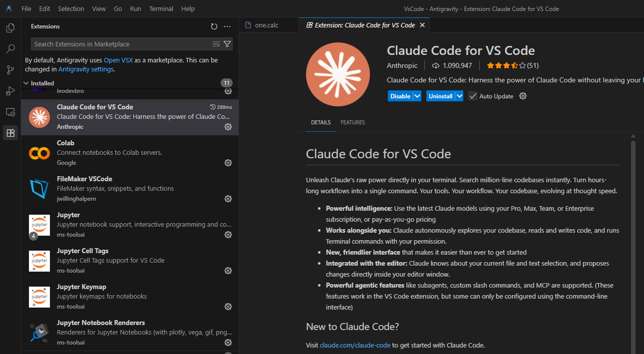Click the extension details vertical scrollbar
This screenshot has height=354, width=644.
633,225
